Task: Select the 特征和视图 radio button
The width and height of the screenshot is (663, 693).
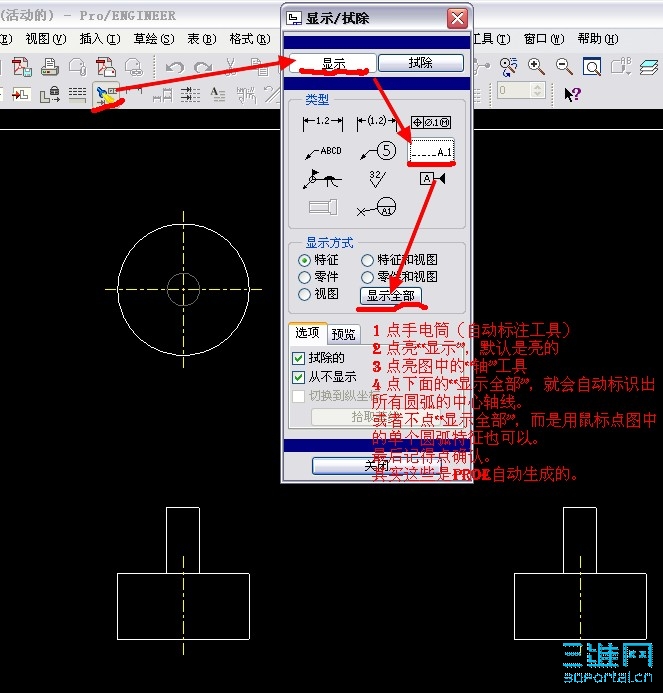Action: [x=367, y=260]
